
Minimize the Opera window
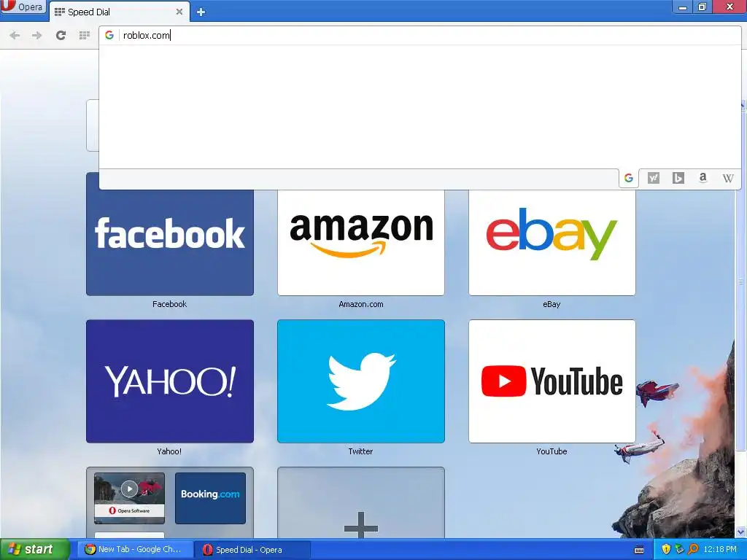[682, 7]
